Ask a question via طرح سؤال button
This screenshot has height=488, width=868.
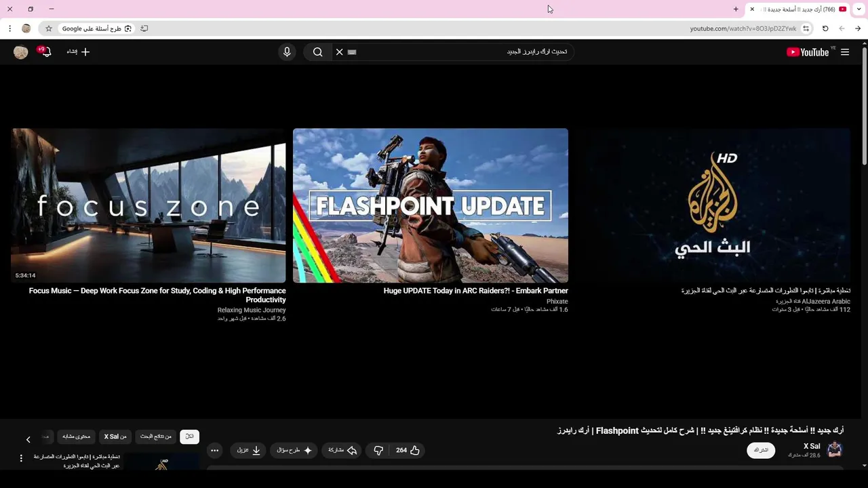tap(294, 450)
